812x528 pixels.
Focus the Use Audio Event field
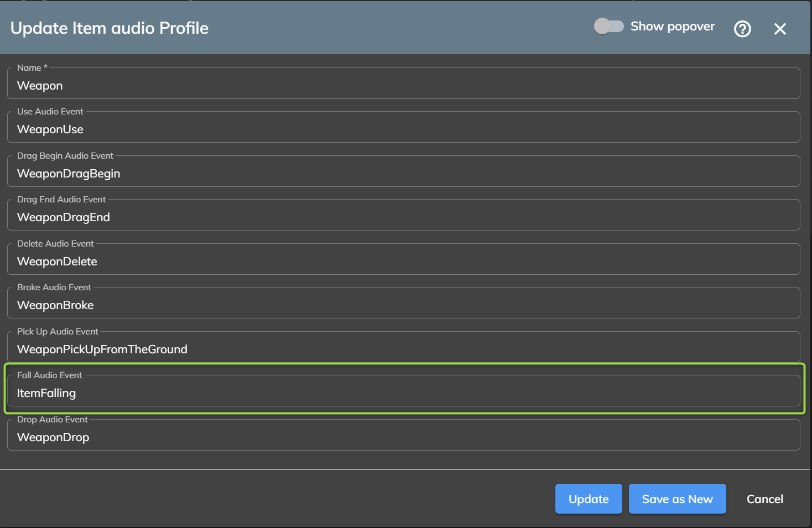pyautogui.click(x=403, y=129)
